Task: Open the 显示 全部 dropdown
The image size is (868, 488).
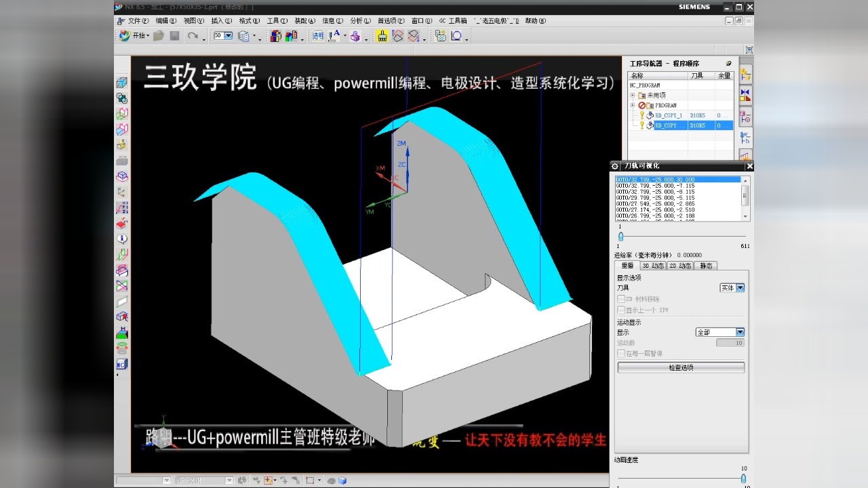Action: [x=720, y=332]
